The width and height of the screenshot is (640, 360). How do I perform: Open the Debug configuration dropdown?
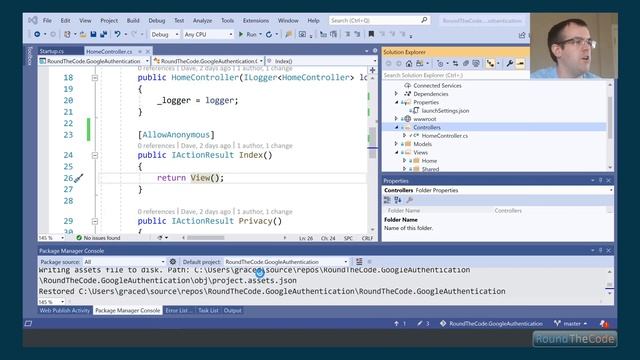click(165, 35)
